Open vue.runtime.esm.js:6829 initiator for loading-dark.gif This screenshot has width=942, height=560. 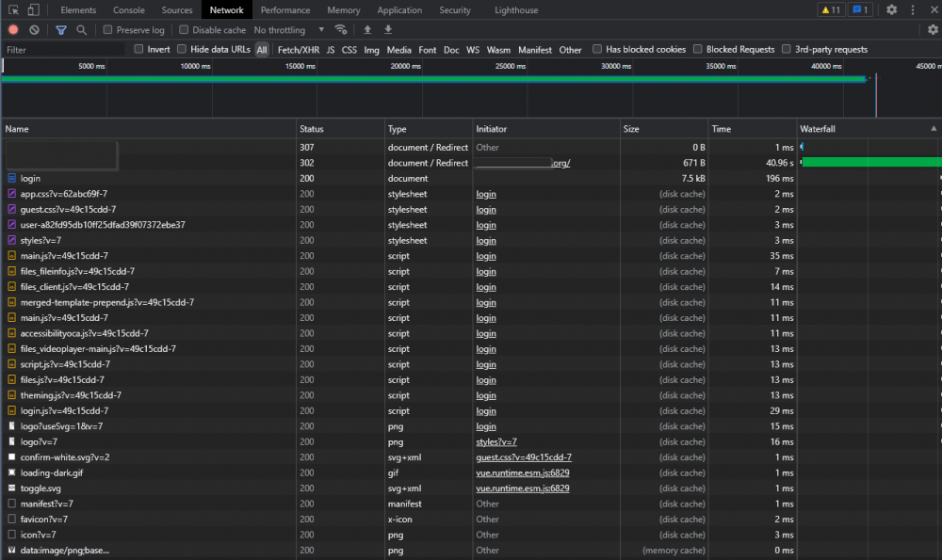pos(523,473)
